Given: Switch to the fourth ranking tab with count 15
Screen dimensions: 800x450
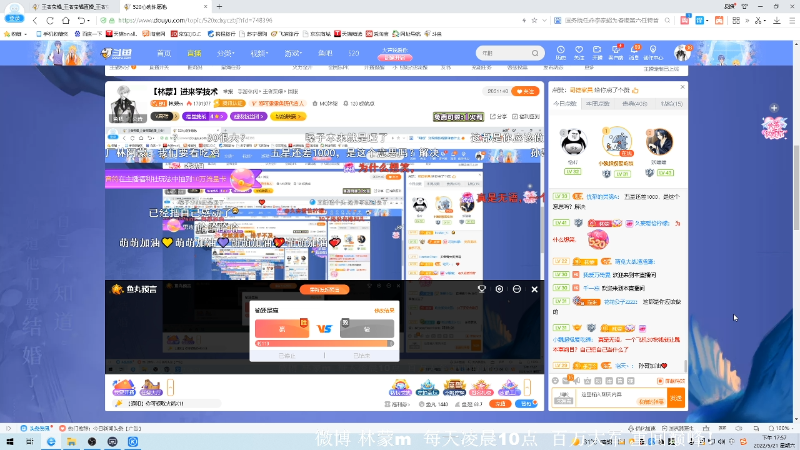Looking at the screenshot, I should point(671,104).
